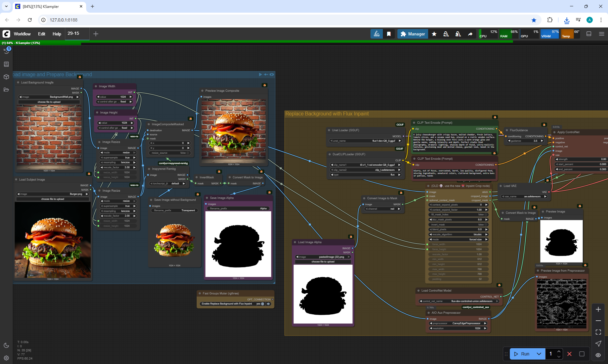Toggle the bottom panel icon
Image resolution: width=608 pixels, height=364 pixels.
(x=589, y=34)
